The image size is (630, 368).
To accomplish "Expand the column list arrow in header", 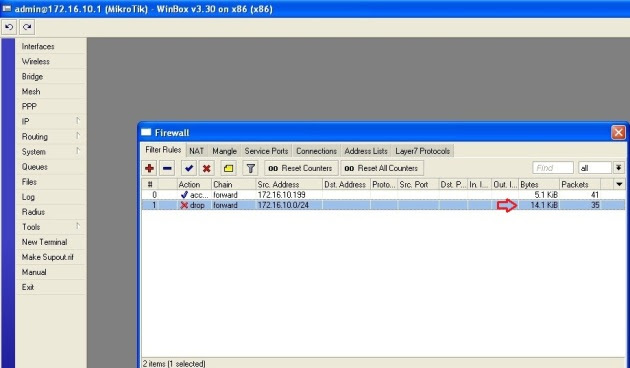I will click(x=619, y=184).
